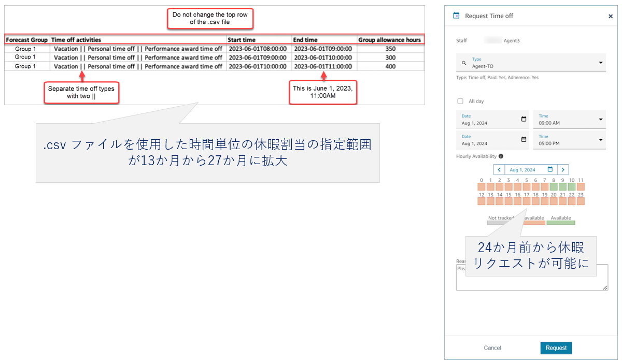Click Group 1 in the 300 hours row
The image size is (622, 364).
(25, 57)
